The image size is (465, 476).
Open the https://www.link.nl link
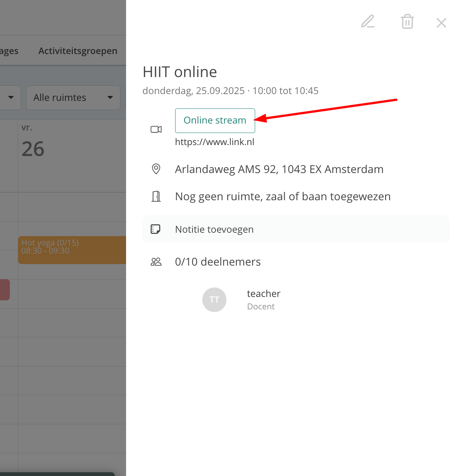214,142
